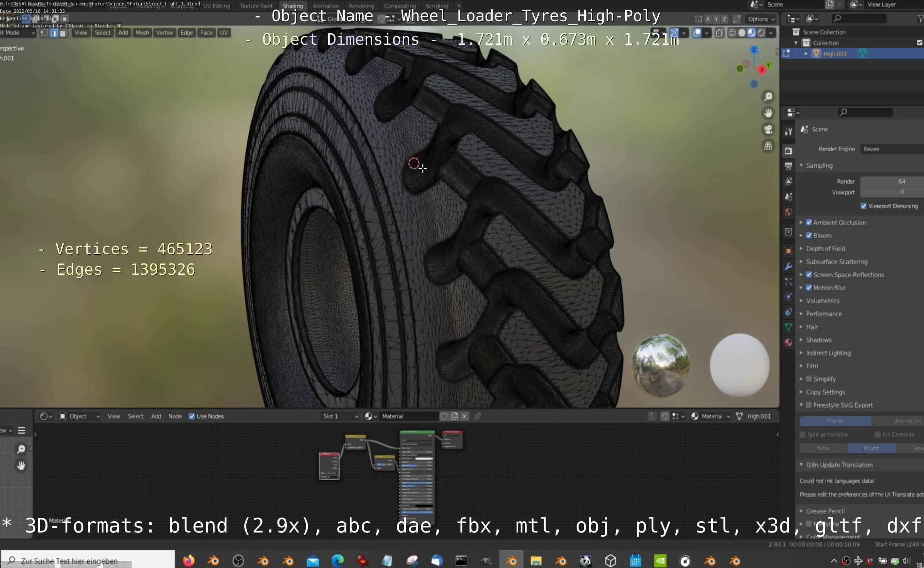
Task: Open the Mesh menu
Action: pyautogui.click(x=142, y=33)
